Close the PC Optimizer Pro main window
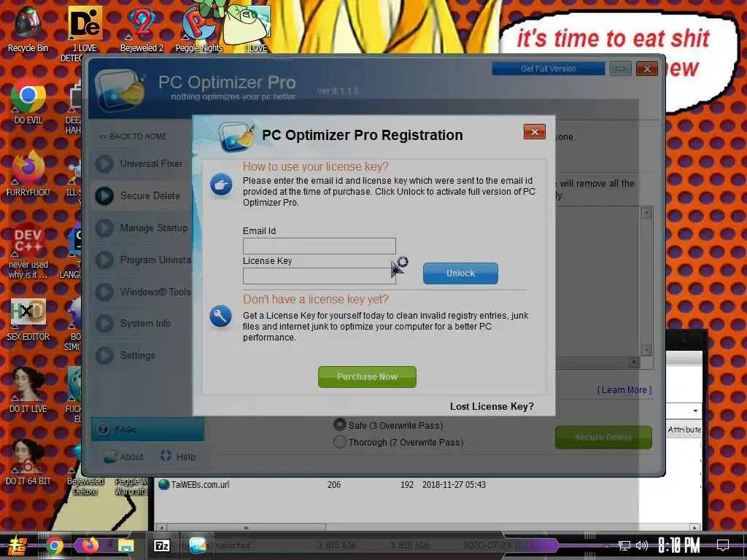This screenshot has height=560, width=747. (647, 69)
